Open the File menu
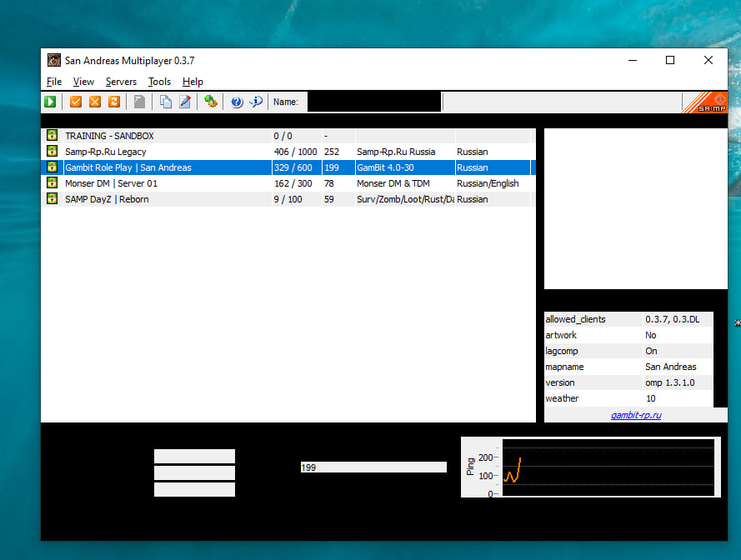The image size is (741, 560). coord(54,82)
